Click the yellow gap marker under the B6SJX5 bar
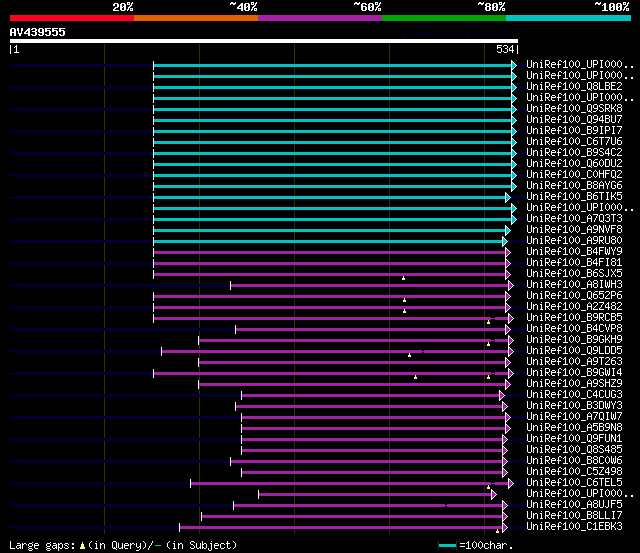Image resolution: width=640 pixels, height=553 pixels. tap(403, 278)
